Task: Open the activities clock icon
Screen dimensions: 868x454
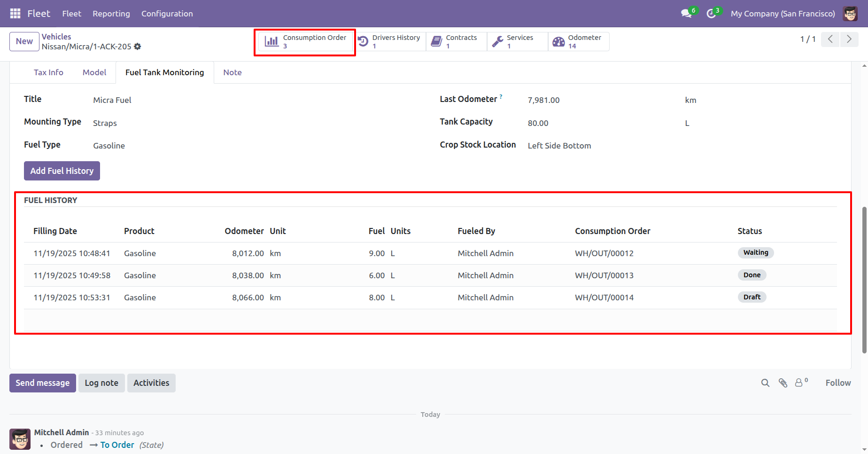Action: pos(711,14)
